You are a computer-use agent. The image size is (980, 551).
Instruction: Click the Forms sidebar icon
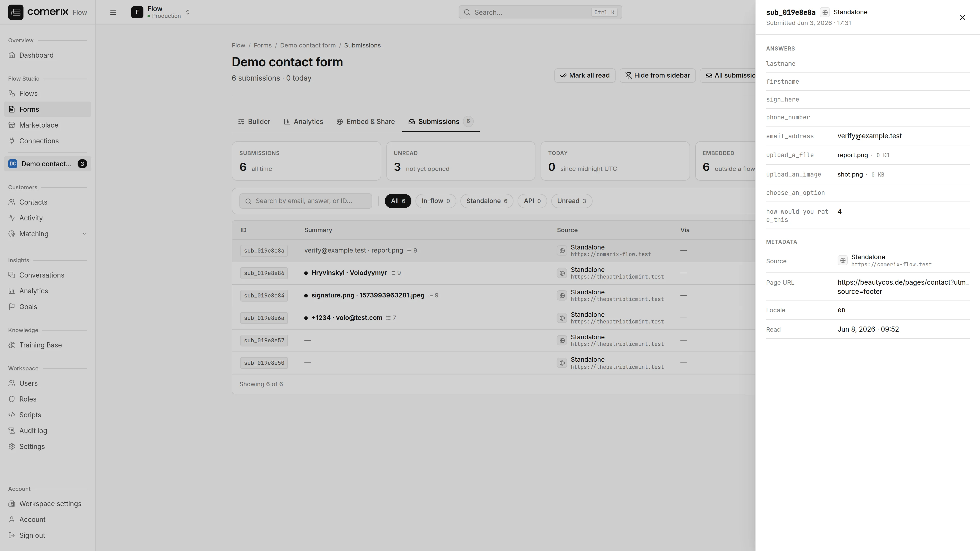[x=12, y=109]
